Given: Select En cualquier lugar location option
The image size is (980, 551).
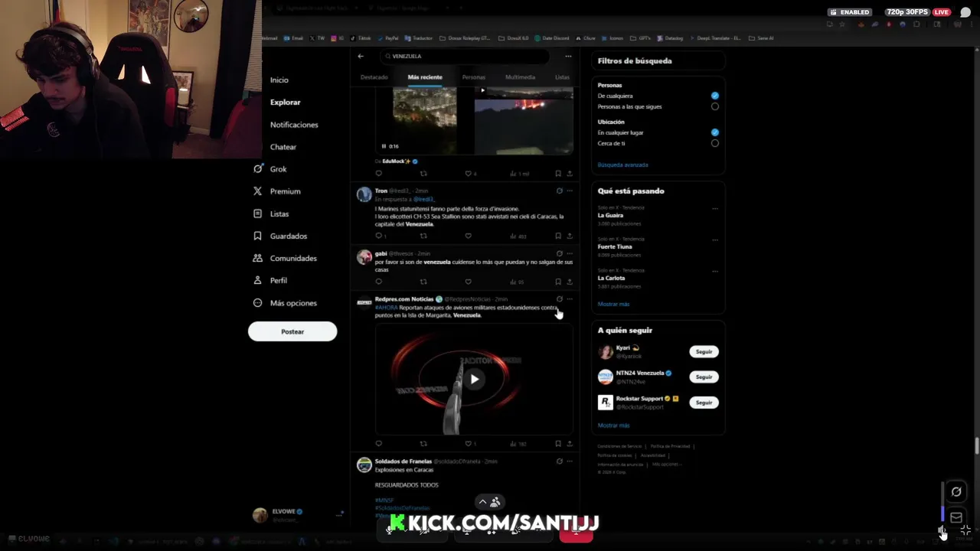Looking at the screenshot, I should point(715,132).
